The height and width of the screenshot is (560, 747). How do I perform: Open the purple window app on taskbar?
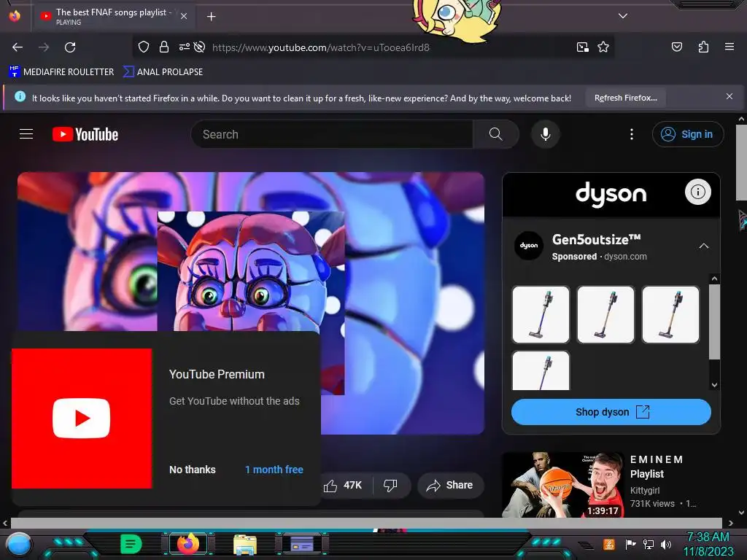click(x=301, y=544)
